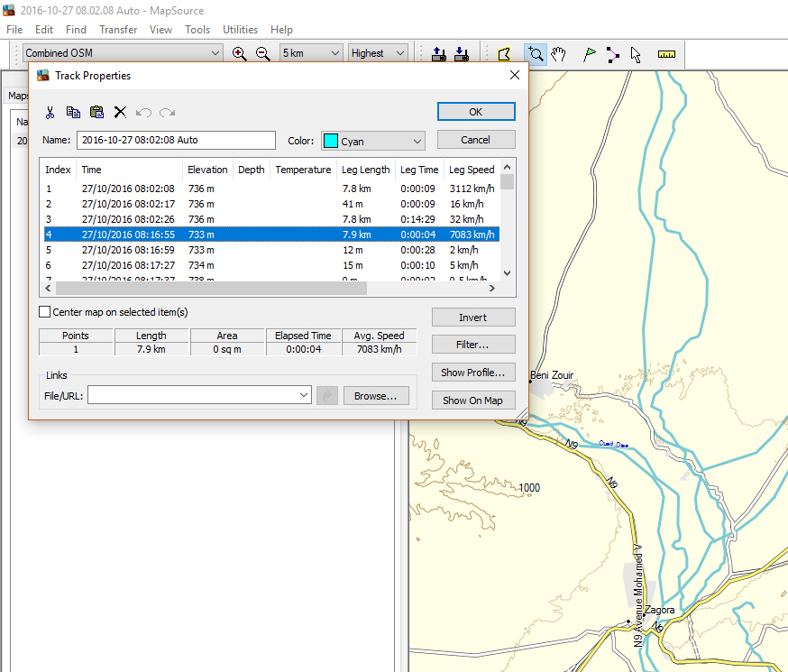Select the Map tool icon in toolbar

[x=504, y=54]
